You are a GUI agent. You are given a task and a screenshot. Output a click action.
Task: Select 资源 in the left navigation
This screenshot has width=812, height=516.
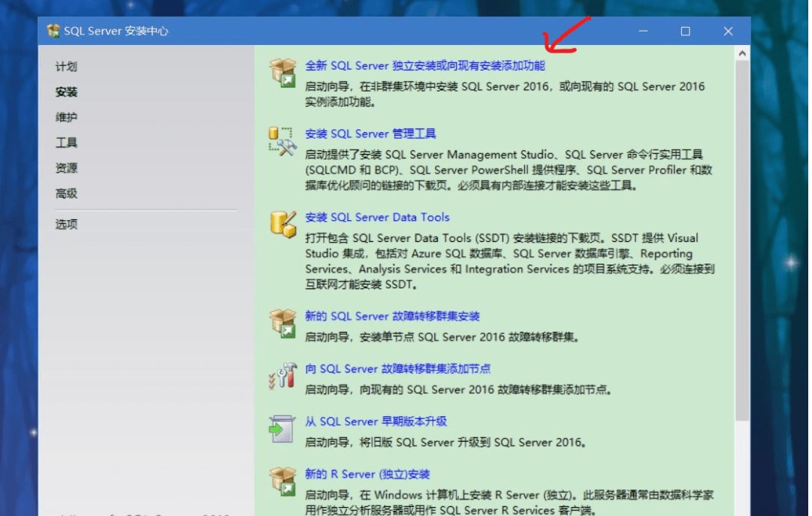point(66,167)
